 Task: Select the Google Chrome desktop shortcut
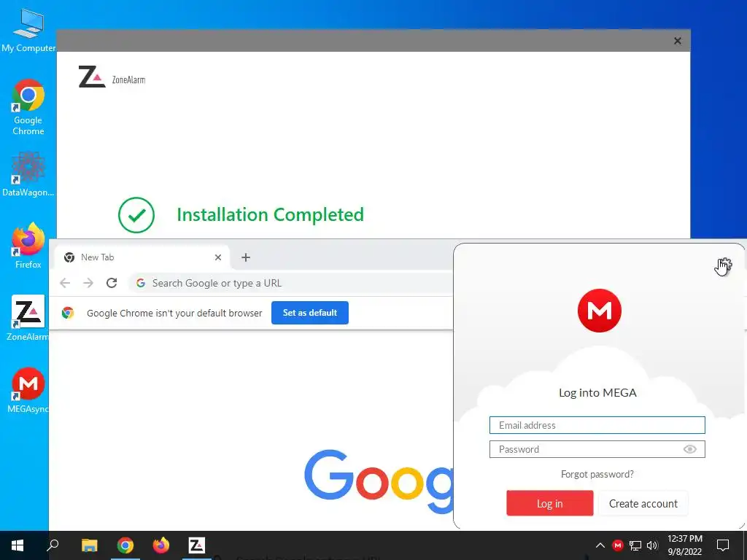coord(28,106)
